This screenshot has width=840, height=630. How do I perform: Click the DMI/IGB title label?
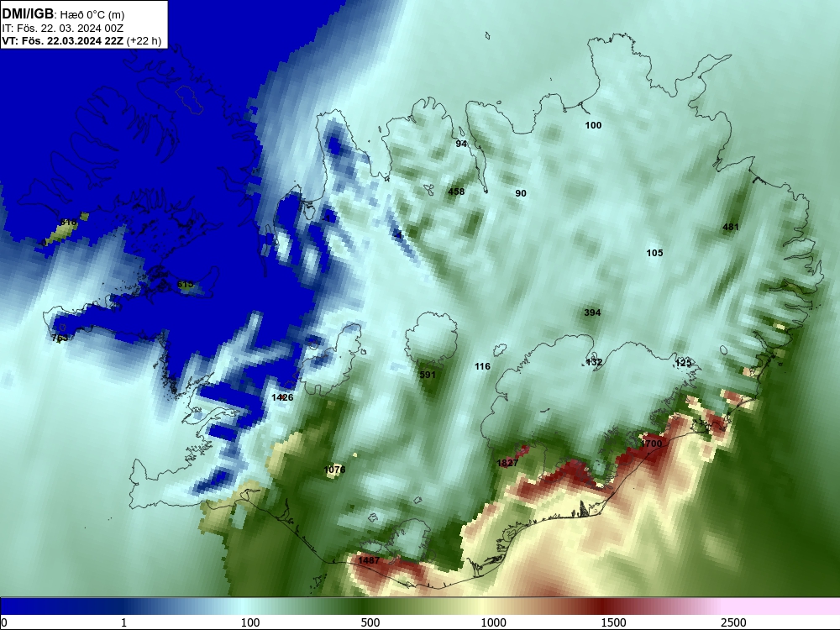pyautogui.click(x=28, y=14)
